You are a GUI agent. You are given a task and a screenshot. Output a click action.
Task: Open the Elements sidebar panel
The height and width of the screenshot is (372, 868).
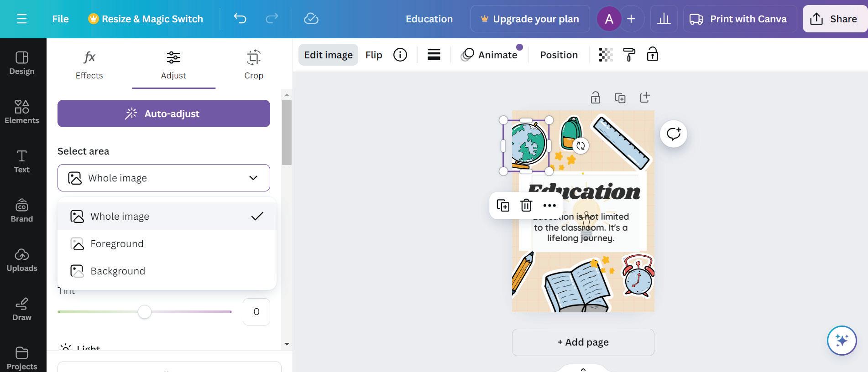click(x=22, y=112)
